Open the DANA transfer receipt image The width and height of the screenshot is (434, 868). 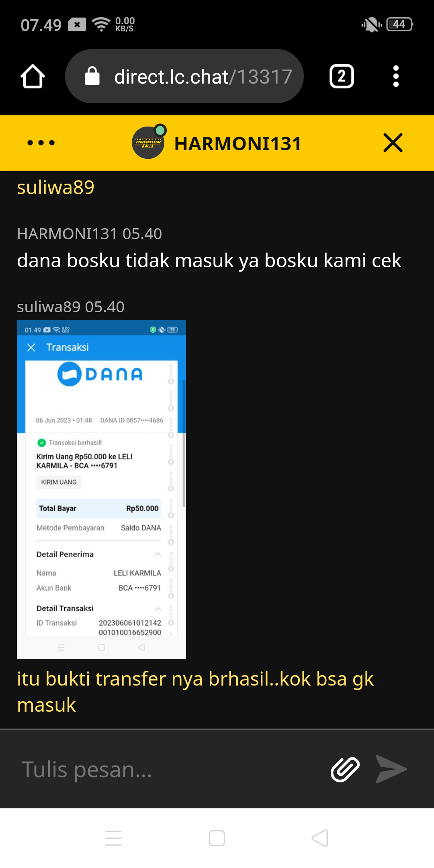pos(101,489)
